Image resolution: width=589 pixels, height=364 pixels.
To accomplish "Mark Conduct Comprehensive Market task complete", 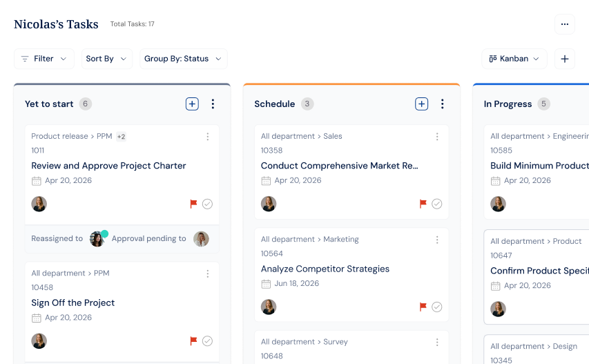I will pyautogui.click(x=437, y=204).
